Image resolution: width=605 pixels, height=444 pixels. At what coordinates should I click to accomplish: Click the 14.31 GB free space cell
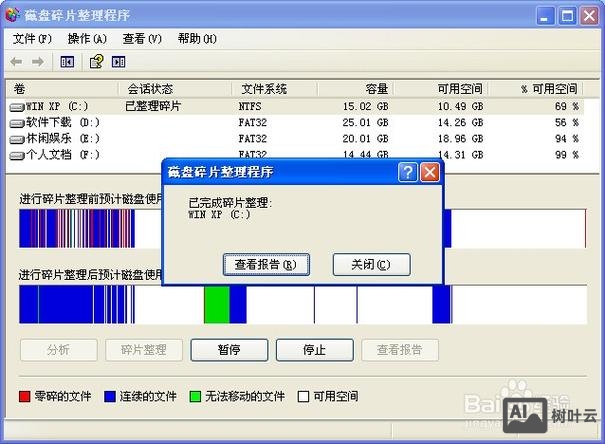(460, 155)
